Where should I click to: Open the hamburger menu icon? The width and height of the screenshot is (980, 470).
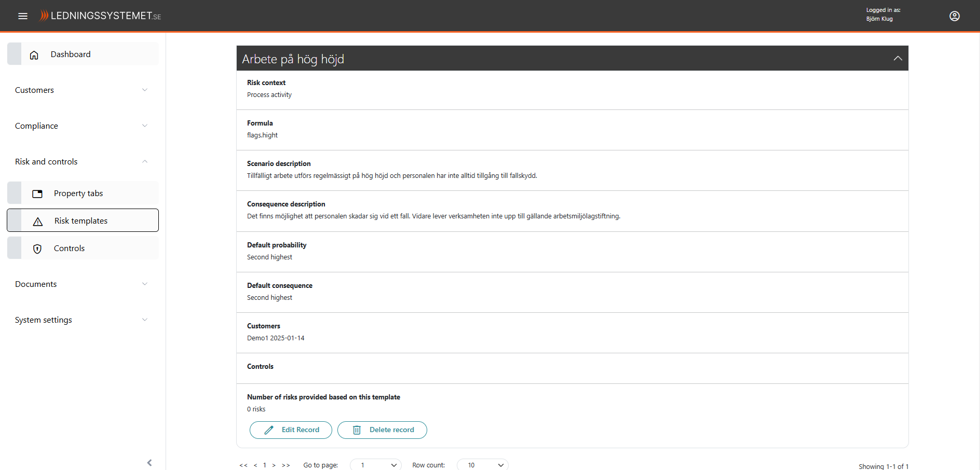[23, 16]
